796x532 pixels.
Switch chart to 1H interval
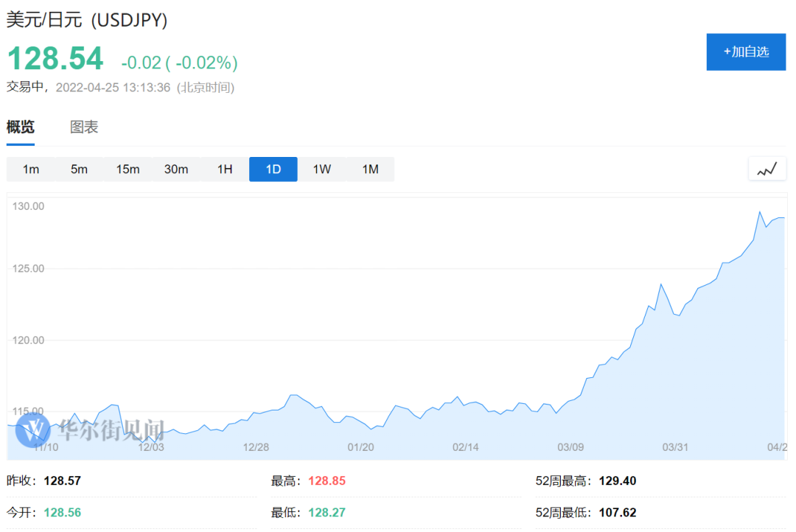225,169
